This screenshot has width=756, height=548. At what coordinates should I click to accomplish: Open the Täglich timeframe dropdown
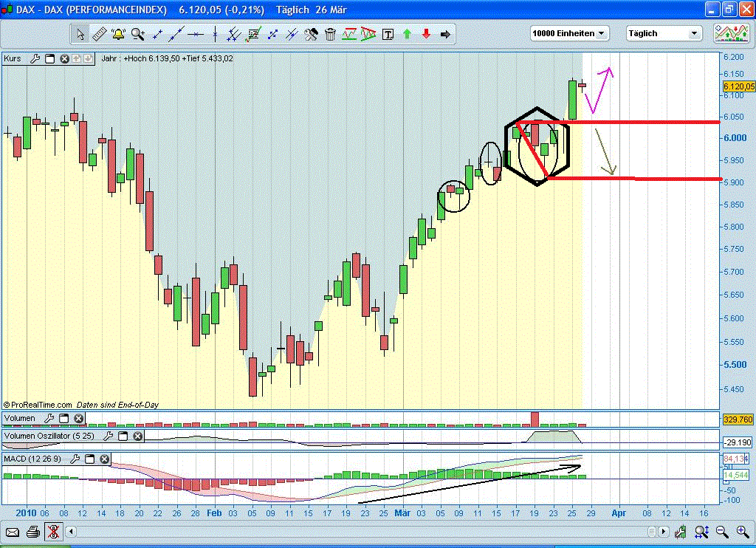click(664, 33)
